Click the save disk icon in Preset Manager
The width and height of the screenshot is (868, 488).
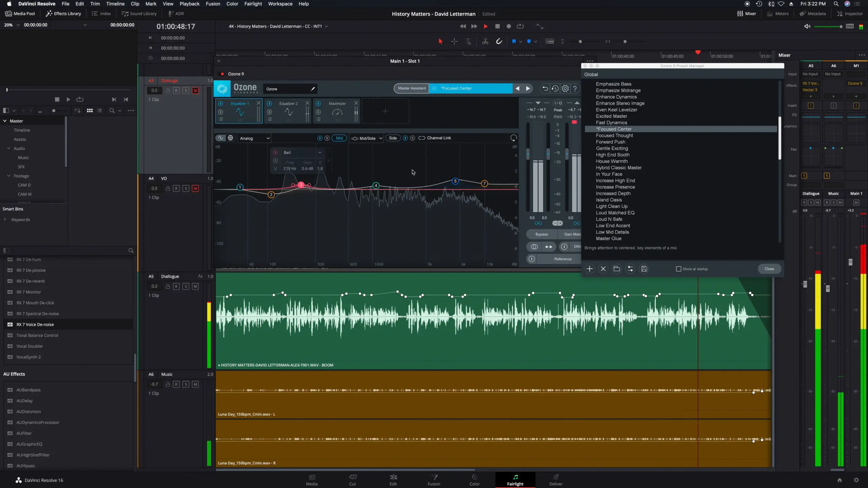tap(644, 269)
